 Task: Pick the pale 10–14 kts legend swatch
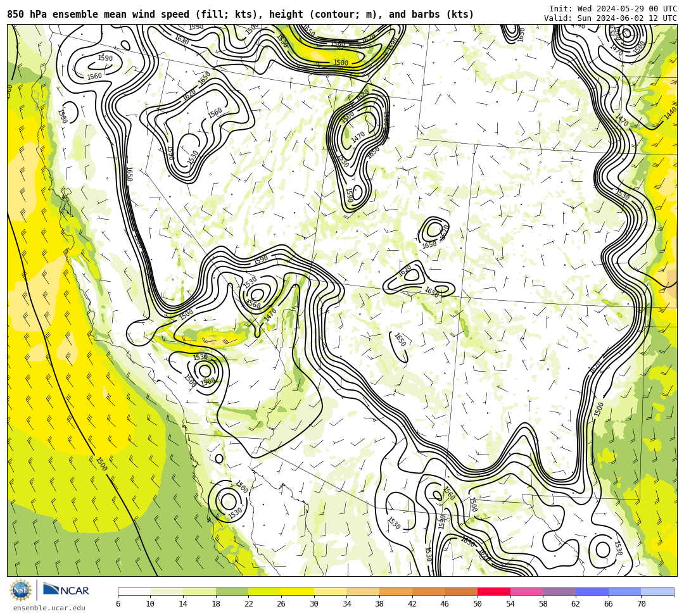[x=167, y=591]
